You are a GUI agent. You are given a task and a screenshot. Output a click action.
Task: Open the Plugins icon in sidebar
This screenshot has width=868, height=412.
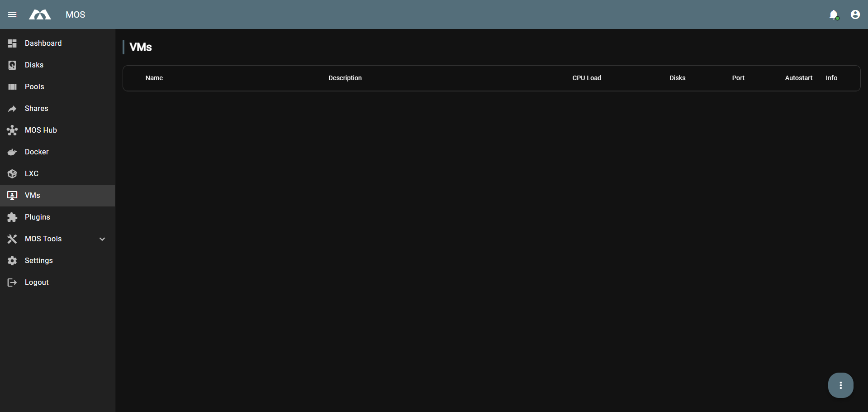(12, 217)
